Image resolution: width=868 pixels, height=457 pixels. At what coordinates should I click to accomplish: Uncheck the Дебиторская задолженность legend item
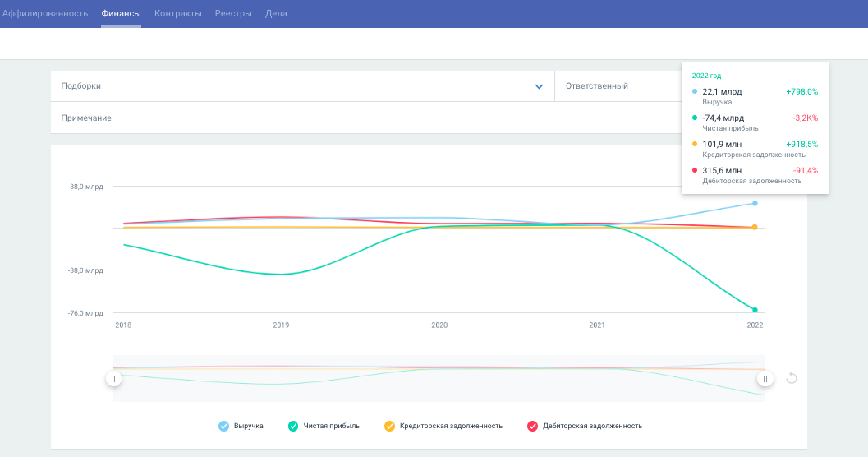[532, 426]
